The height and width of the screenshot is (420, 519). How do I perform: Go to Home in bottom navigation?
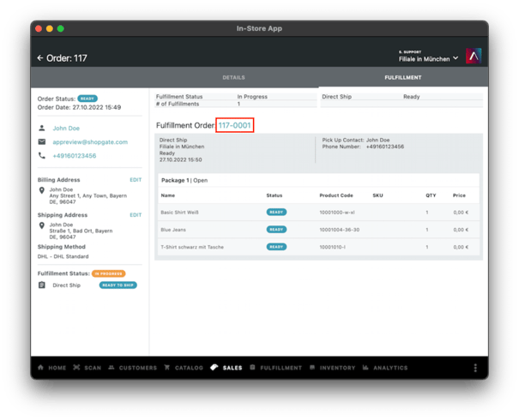click(x=52, y=368)
